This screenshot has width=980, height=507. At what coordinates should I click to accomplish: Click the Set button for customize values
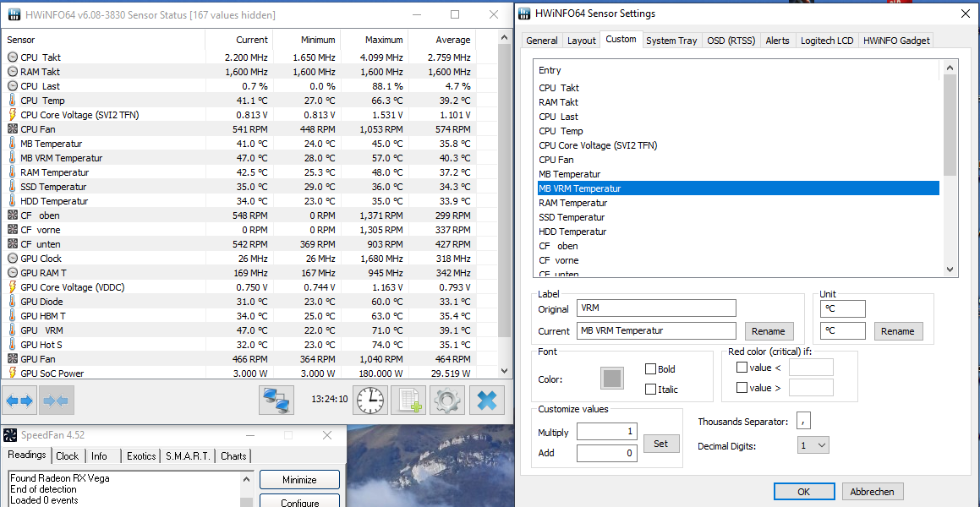click(661, 444)
